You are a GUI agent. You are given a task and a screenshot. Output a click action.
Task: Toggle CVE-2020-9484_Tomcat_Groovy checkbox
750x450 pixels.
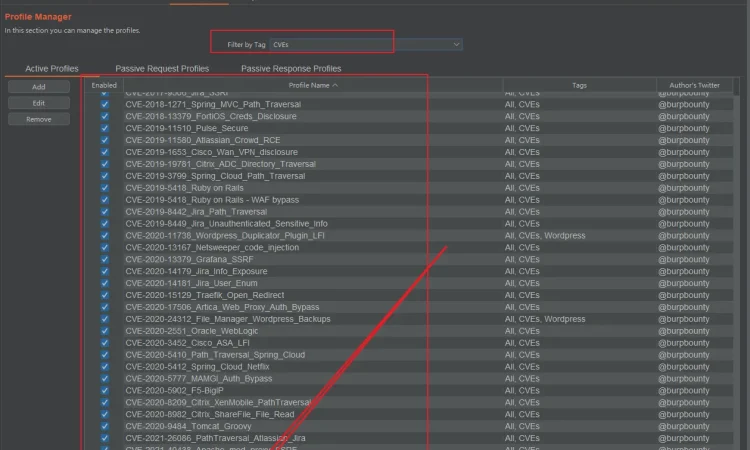coord(105,426)
